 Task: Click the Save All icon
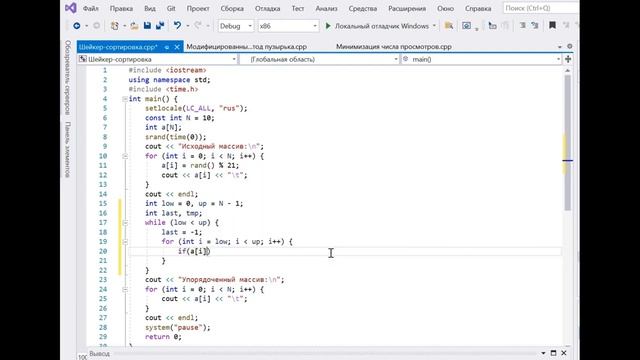click(160, 26)
